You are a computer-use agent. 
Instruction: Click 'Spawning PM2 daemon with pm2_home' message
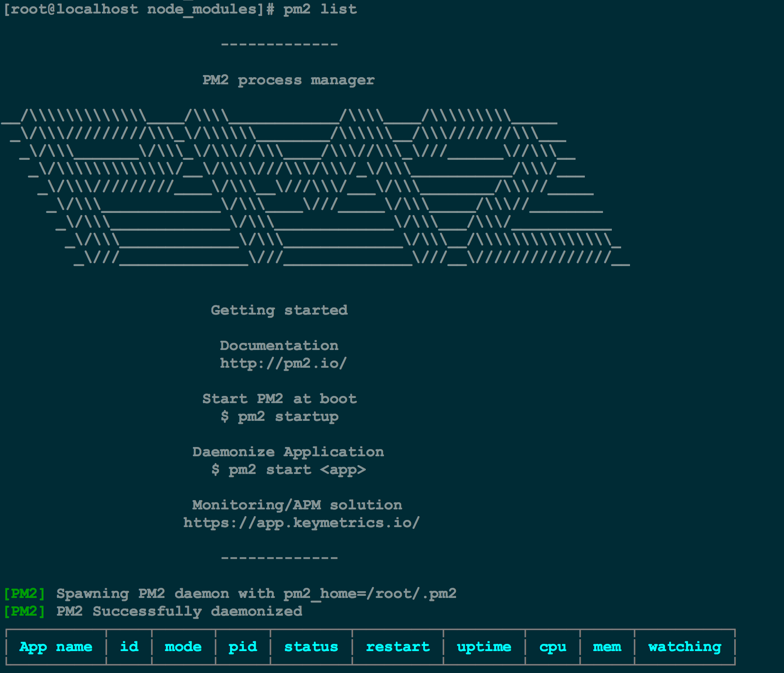(256, 594)
